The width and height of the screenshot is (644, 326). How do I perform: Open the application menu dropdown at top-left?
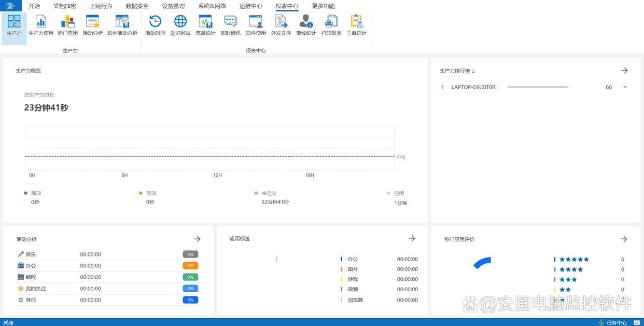pos(10,6)
